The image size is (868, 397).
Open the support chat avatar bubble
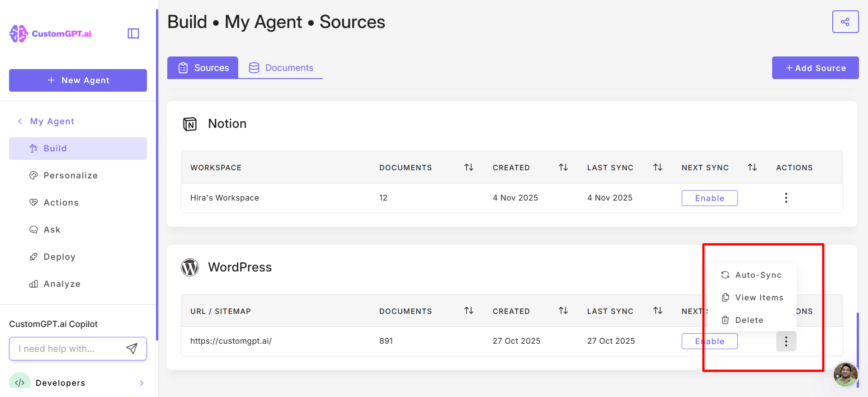pos(845,374)
